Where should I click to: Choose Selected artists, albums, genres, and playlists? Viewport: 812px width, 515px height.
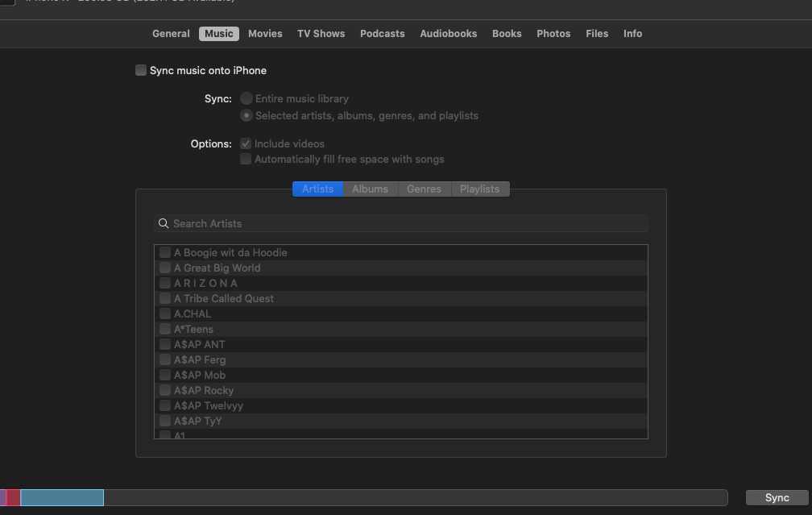[246, 115]
